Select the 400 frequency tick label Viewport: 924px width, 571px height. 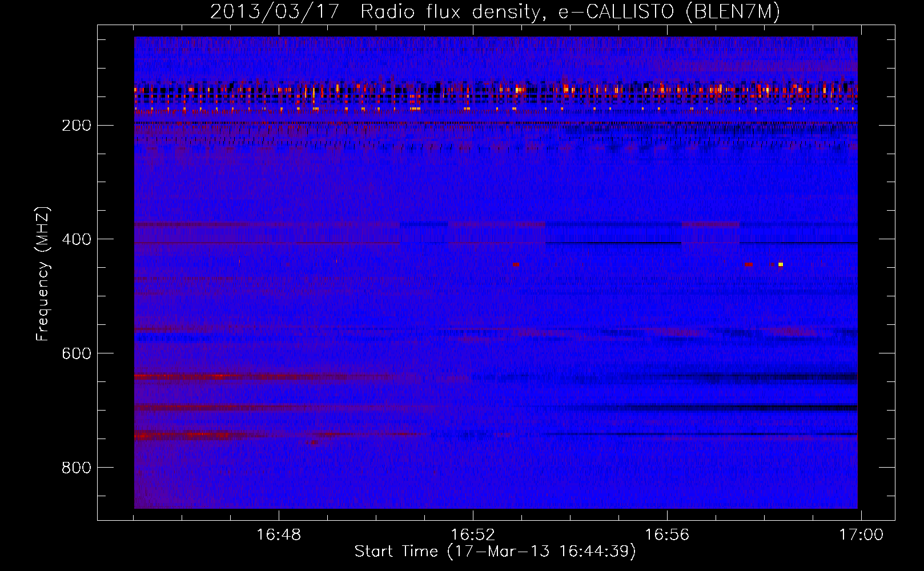click(76, 239)
